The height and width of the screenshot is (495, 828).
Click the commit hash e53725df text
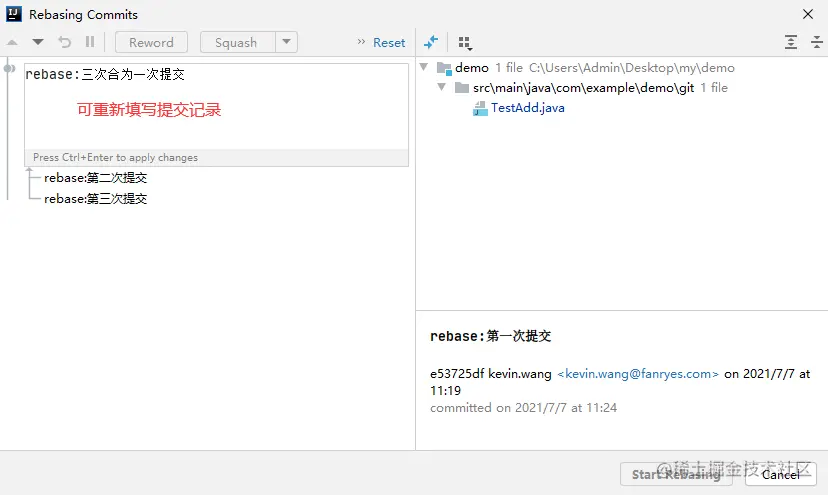coord(457,373)
